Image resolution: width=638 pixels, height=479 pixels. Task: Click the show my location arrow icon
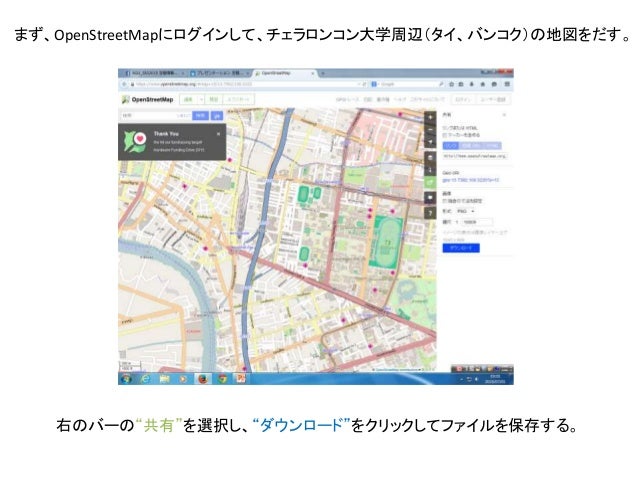[430, 142]
